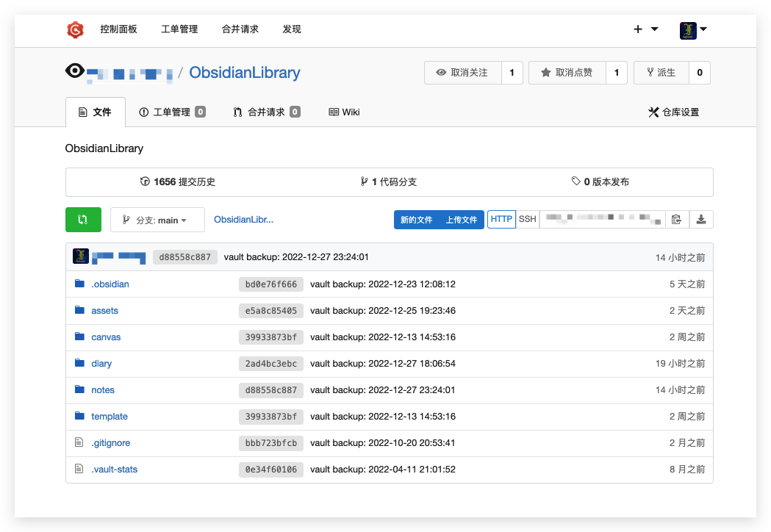The height and width of the screenshot is (532, 771).
Task: Expand the 分支: main branch selector
Action: tap(157, 220)
